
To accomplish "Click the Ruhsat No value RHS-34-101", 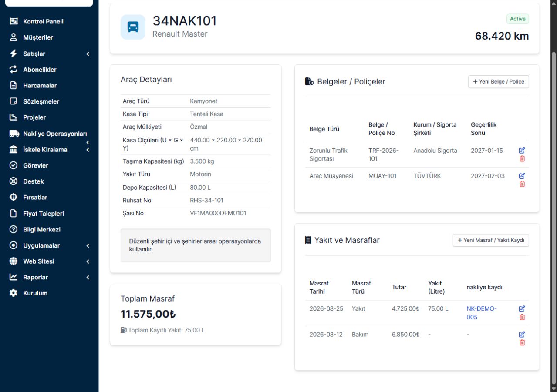I will pyautogui.click(x=208, y=201).
